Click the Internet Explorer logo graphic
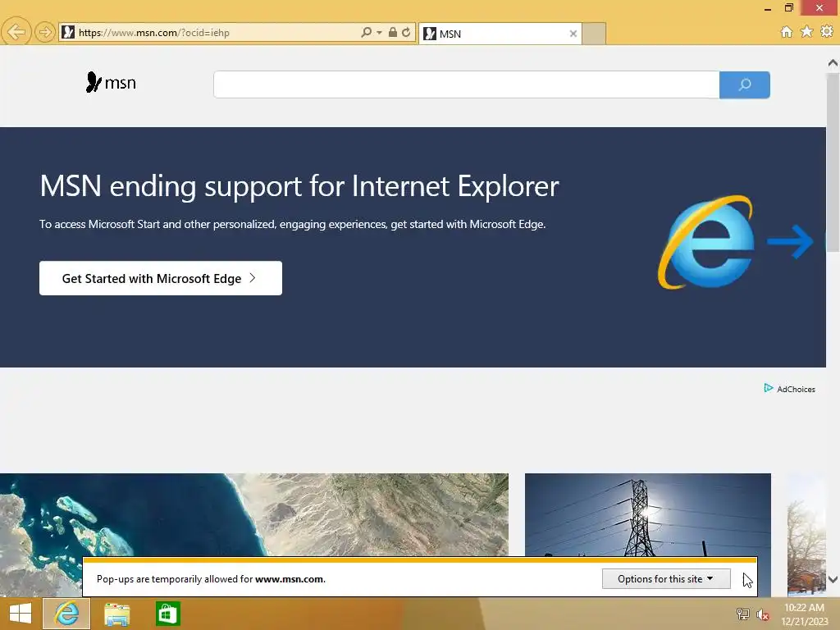Viewport: 840px width, 630px height. coord(706,242)
